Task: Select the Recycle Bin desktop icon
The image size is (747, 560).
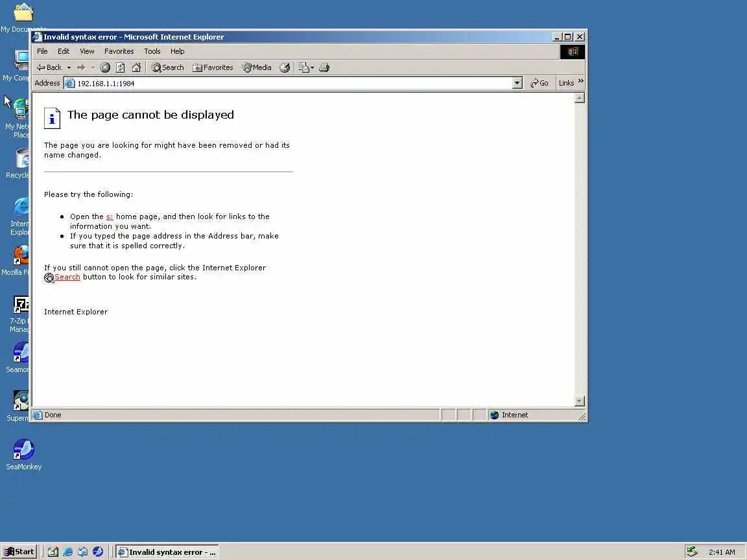Action: pos(17,163)
